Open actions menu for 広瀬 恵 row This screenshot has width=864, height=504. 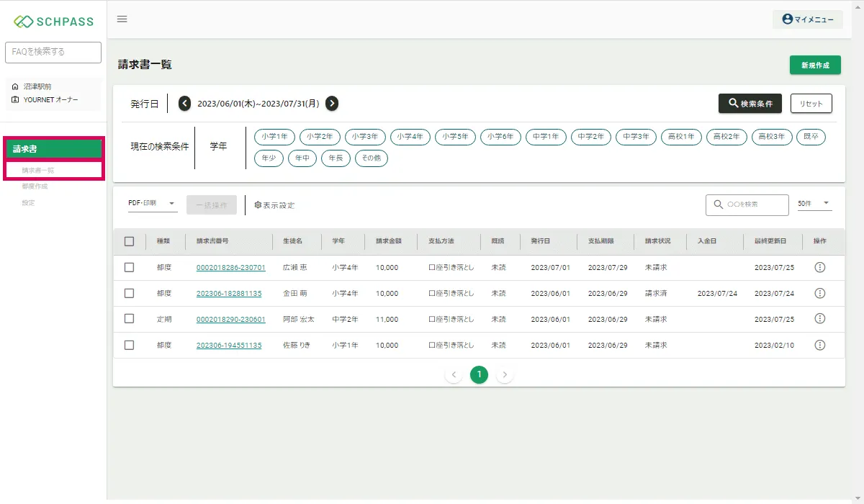click(x=819, y=267)
